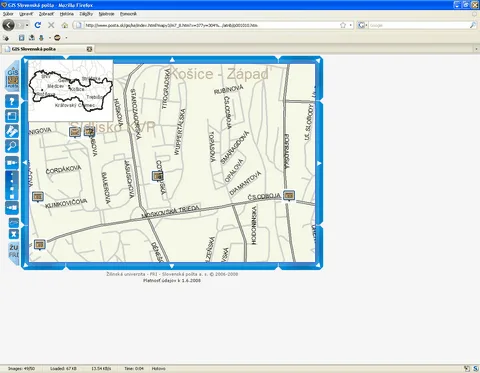Click the status bar S icon
This screenshot has width=480, height=373.
(475, 369)
